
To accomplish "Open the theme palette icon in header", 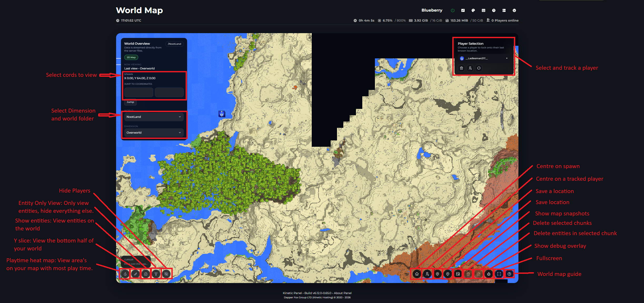I will (x=473, y=10).
